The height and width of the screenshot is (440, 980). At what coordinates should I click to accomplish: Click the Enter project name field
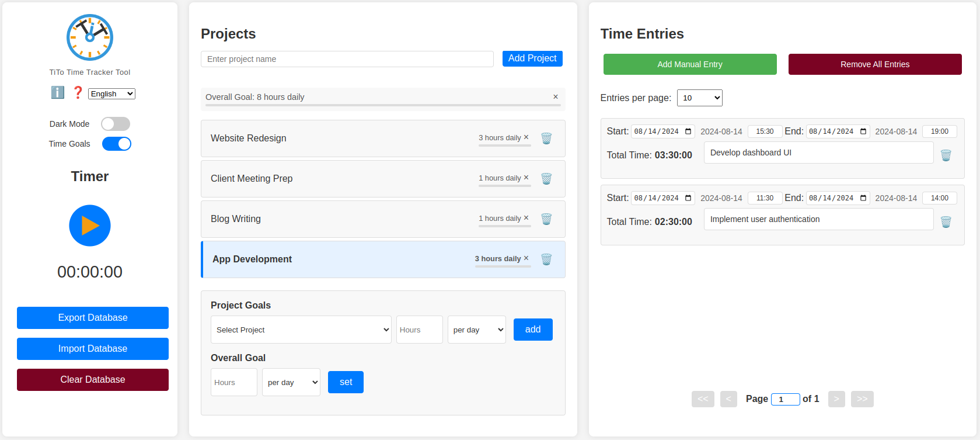pyautogui.click(x=347, y=59)
